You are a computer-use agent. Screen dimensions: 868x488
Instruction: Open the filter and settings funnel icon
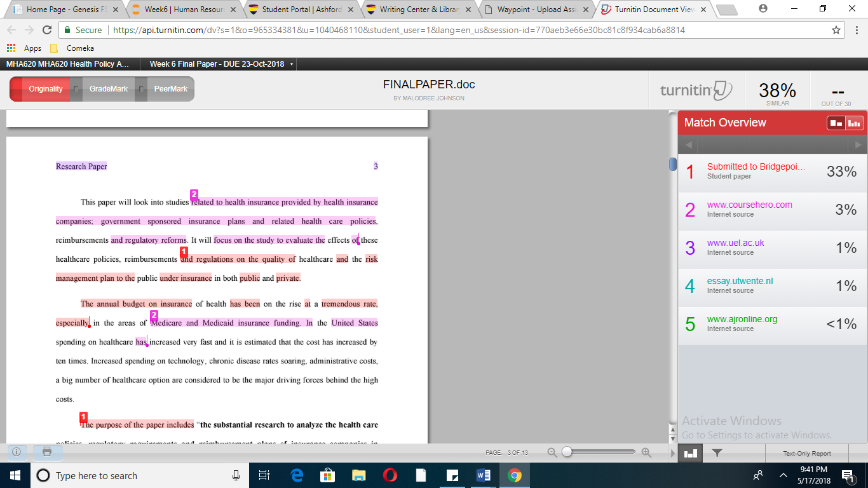coord(717,453)
